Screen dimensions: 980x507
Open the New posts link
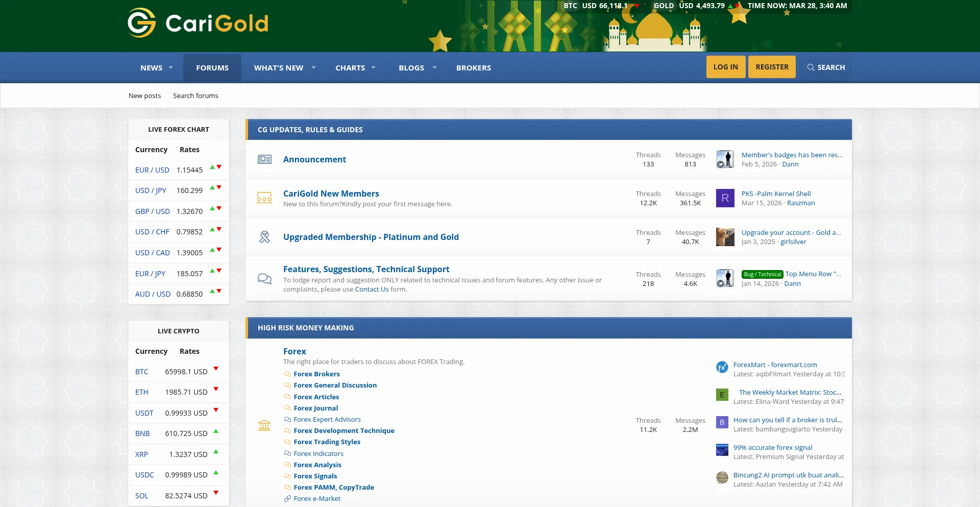click(145, 95)
